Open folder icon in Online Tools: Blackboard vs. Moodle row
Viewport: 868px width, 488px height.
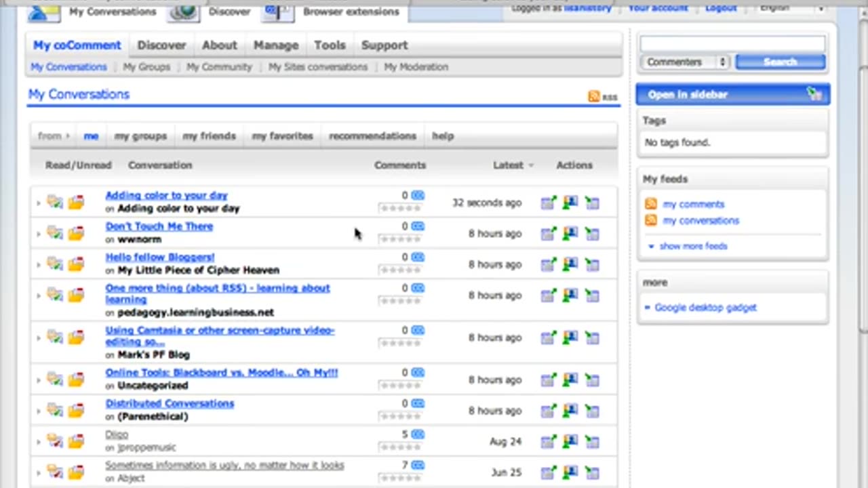pyautogui.click(x=76, y=380)
